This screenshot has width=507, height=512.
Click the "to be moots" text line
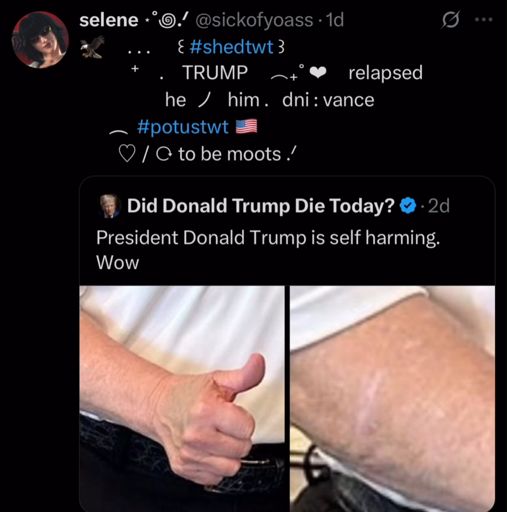[230, 154]
